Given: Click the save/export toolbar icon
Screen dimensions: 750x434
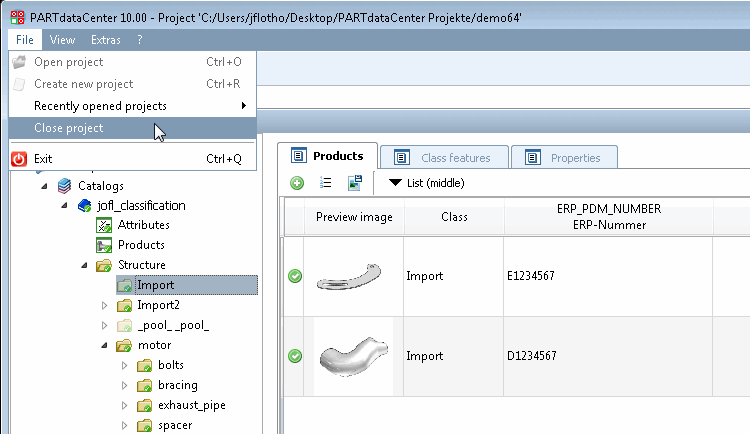Looking at the screenshot, I should [354, 183].
